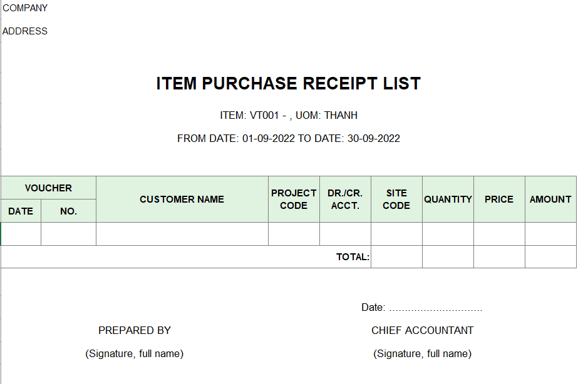
Task: Select the CUSTOMER NAME header cell
Action: [x=182, y=200]
